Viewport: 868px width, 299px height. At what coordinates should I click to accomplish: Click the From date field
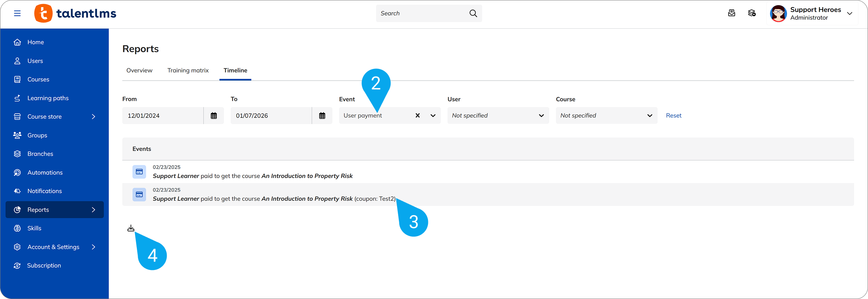163,116
